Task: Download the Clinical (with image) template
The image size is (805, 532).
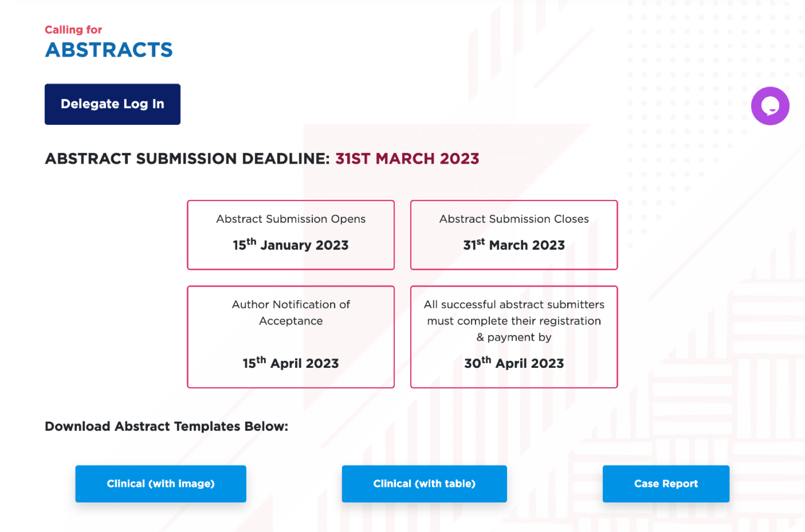Action: pyautogui.click(x=160, y=484)
